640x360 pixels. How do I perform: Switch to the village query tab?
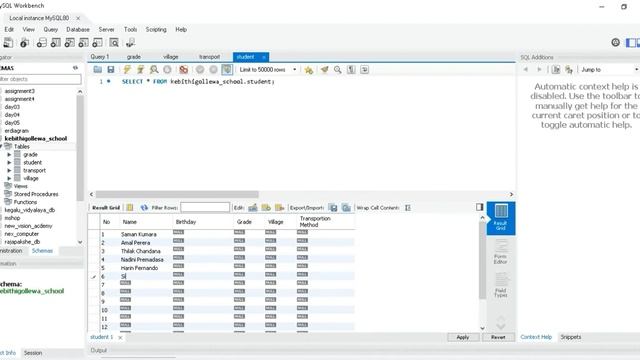point(170,57)
